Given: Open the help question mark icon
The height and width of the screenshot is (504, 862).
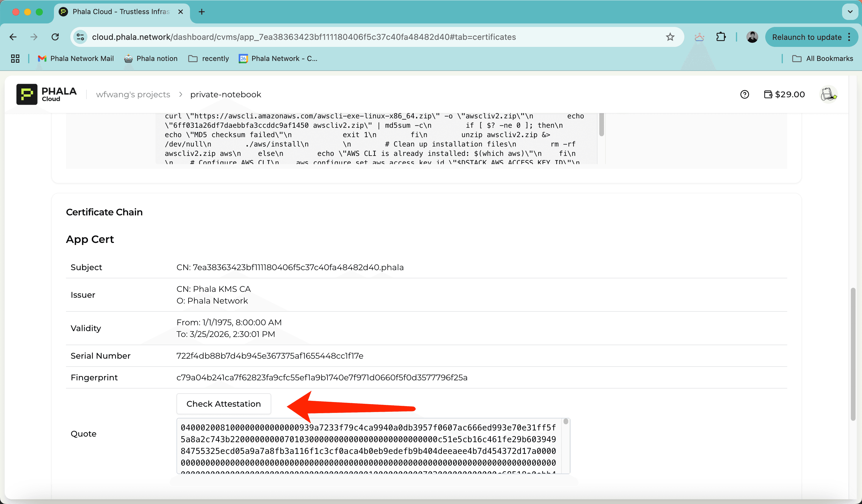Looking at the screenshot, I should pyautogui.click(x=744, y=94).
